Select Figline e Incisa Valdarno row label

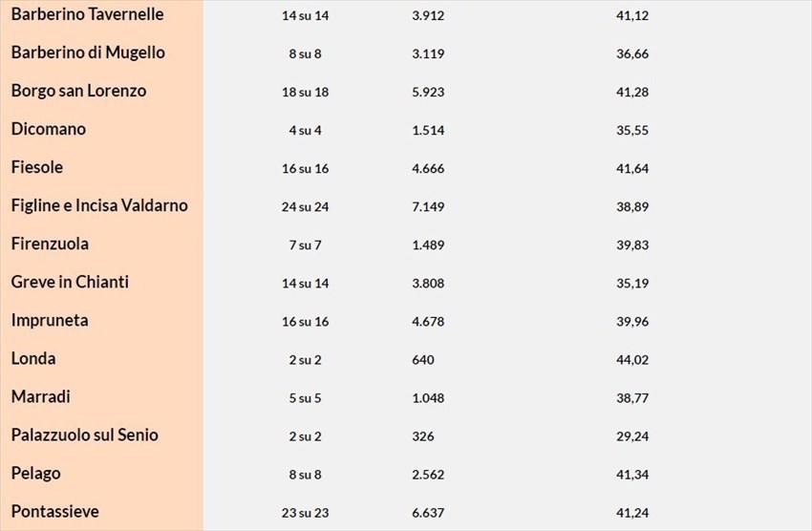99,205
